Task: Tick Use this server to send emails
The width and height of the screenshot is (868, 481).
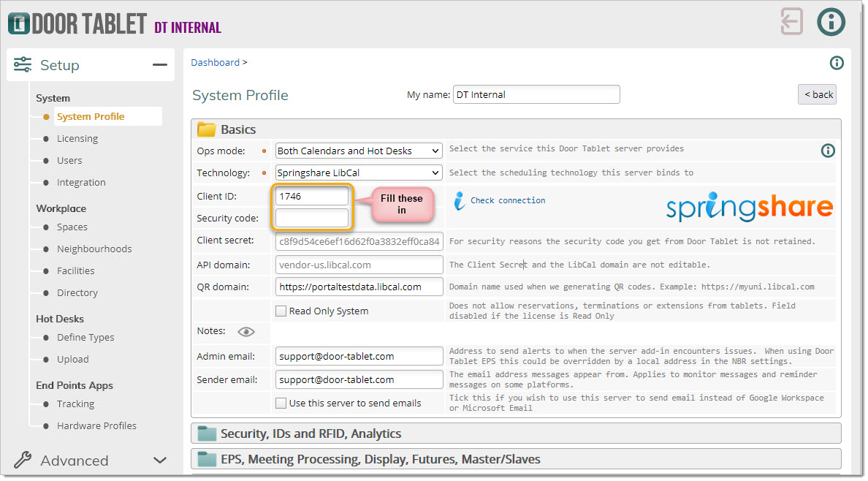Action: click(281, 403)
